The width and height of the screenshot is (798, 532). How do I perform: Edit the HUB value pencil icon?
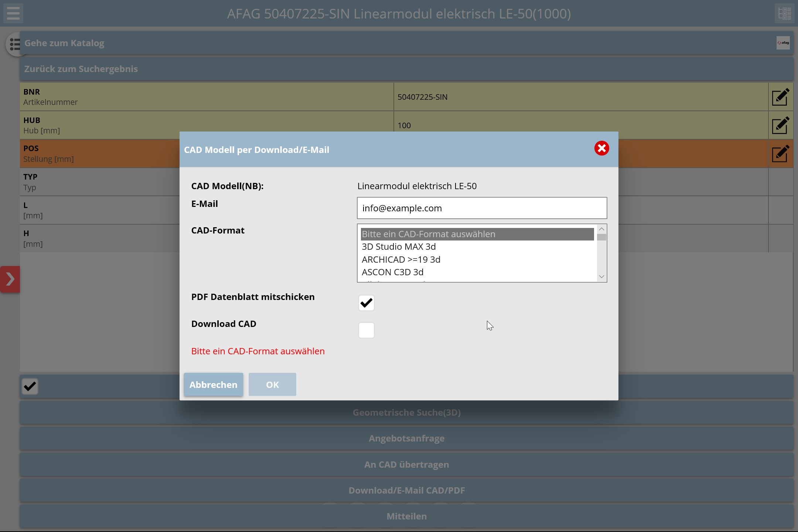click(x=780, y=126)
